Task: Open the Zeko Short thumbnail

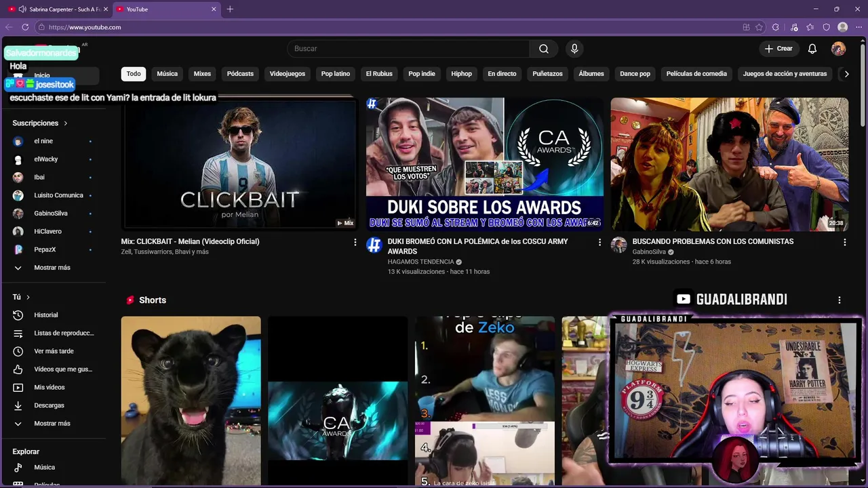Action: point(485,401)
